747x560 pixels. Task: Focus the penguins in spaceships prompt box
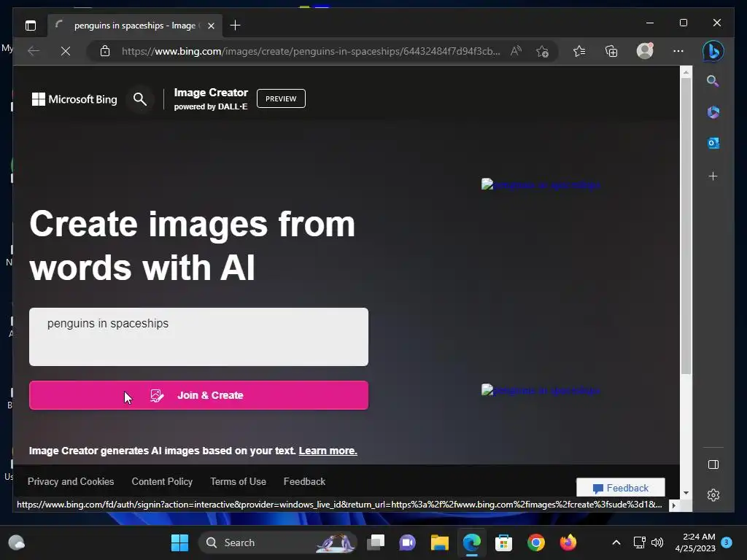(x=198, y=337)
